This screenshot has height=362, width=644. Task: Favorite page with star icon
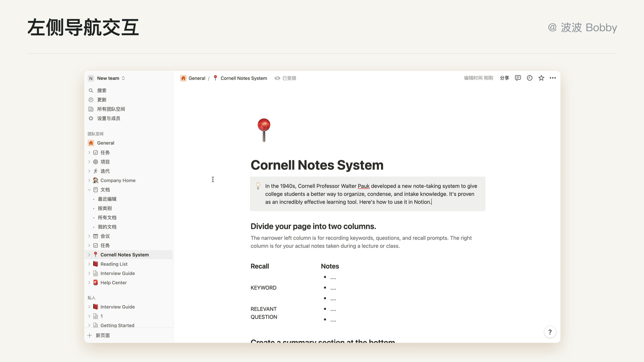(541, 78)
